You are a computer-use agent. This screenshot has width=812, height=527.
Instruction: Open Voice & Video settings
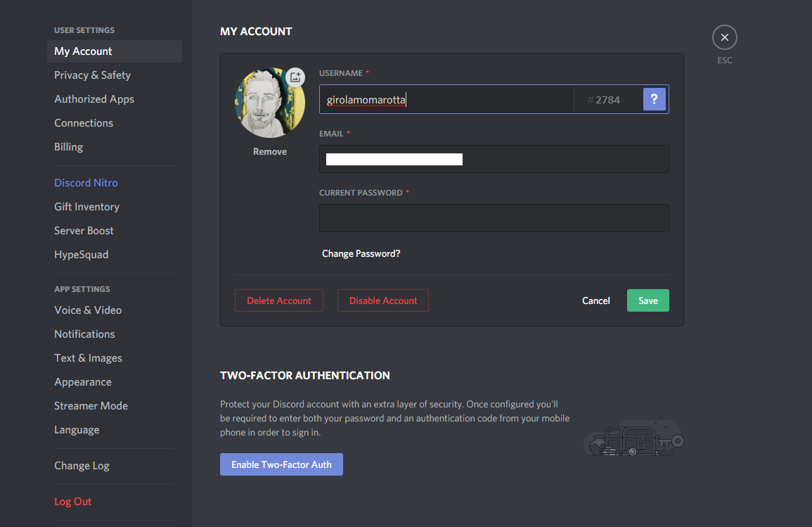(88, 310)
